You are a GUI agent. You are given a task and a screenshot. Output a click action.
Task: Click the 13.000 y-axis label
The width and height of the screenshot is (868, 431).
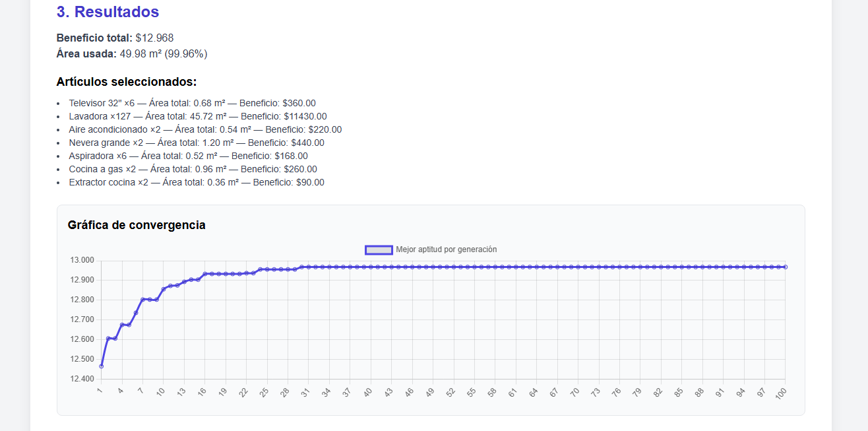pos(82,260)
